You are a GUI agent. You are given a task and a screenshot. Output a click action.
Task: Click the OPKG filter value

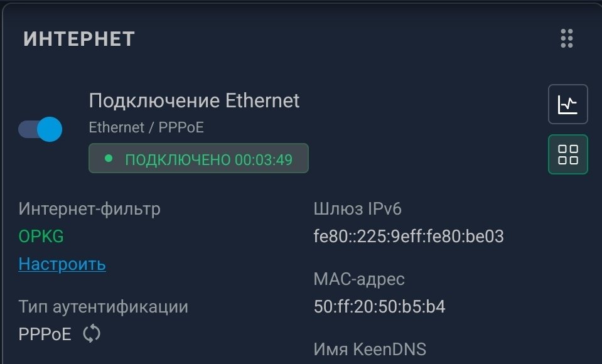(41, 237)
